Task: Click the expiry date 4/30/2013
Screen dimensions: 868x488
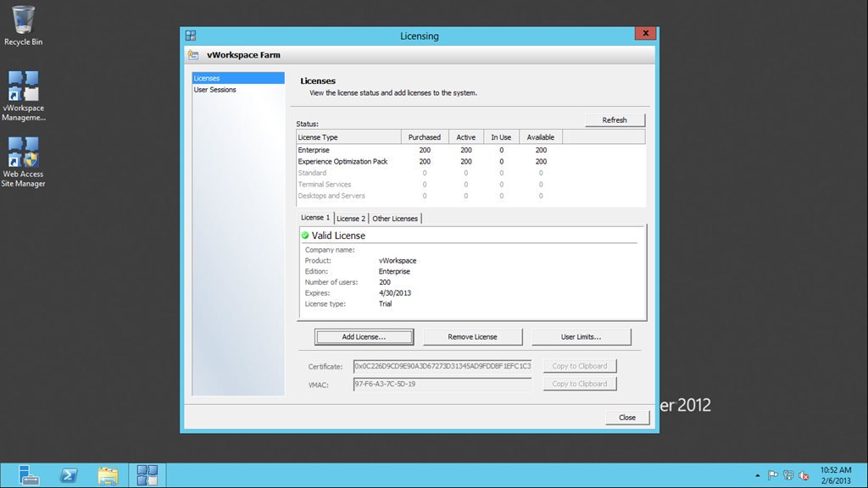Action: [395, 293]
